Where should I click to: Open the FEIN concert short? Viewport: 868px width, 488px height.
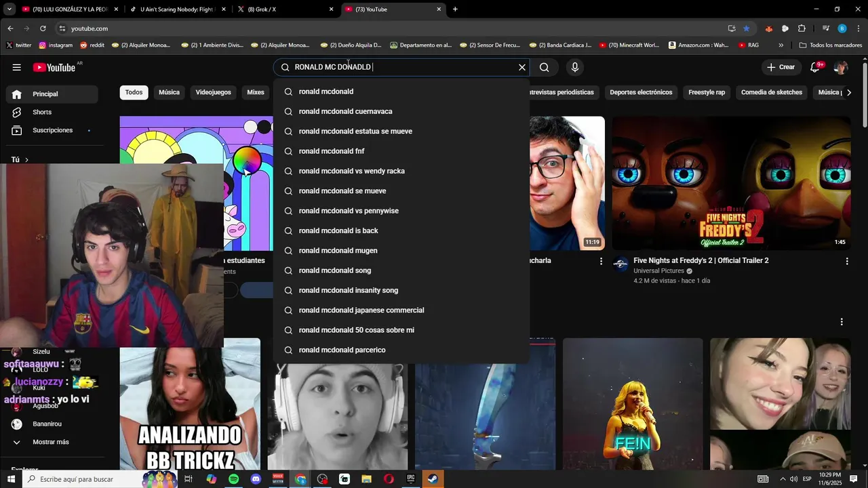click(x=633, y=404)
